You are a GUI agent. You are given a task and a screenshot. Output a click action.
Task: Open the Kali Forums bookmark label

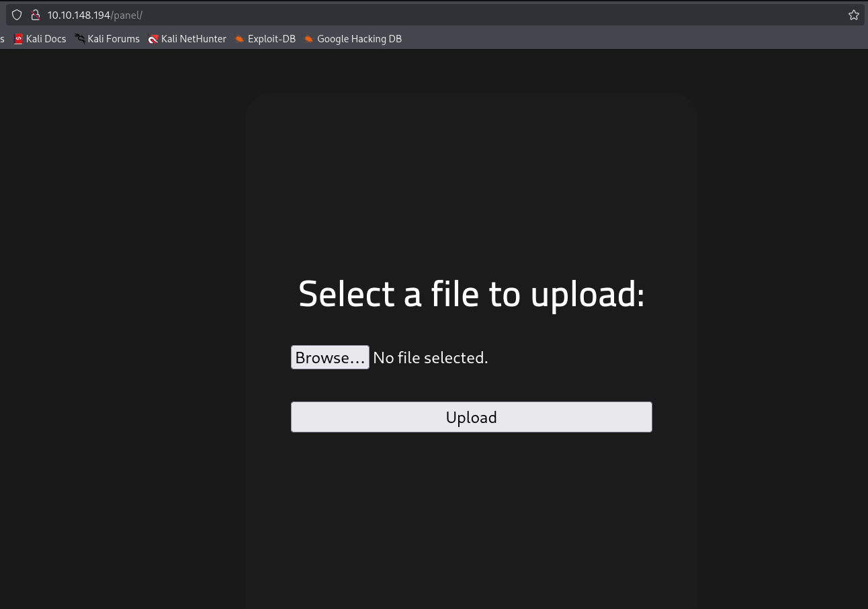coord(114,39)
